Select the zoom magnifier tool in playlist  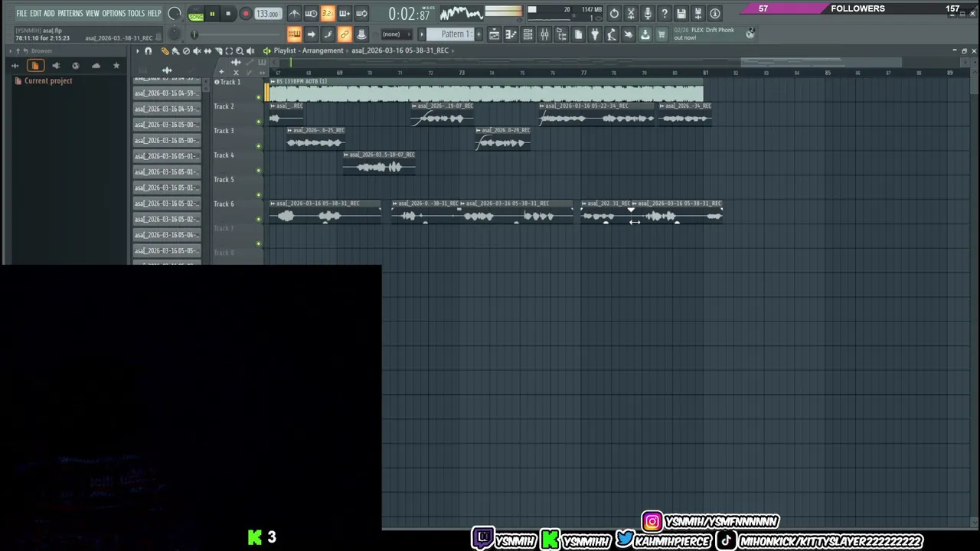coord(240,51)
